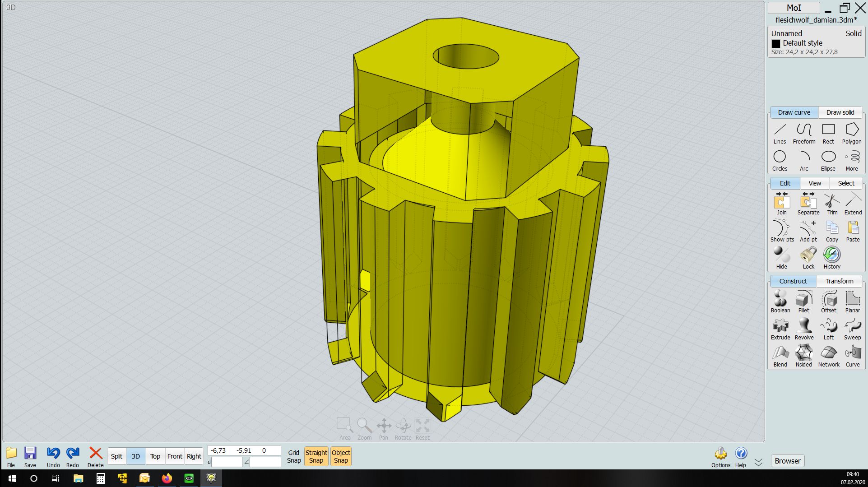The width and height of the screenshot is (868, 487).
Task: Switch to the View tab
Action: click(815, 183)
